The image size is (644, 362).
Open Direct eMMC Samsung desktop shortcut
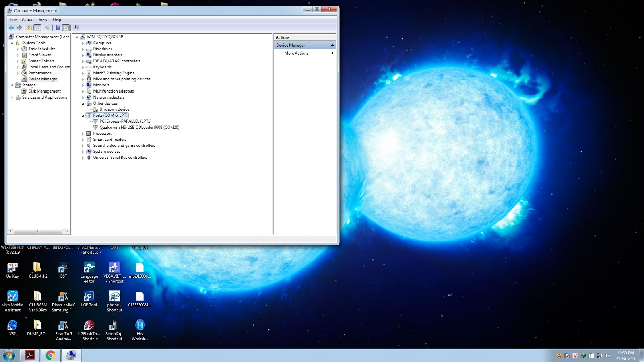[64, 301]
